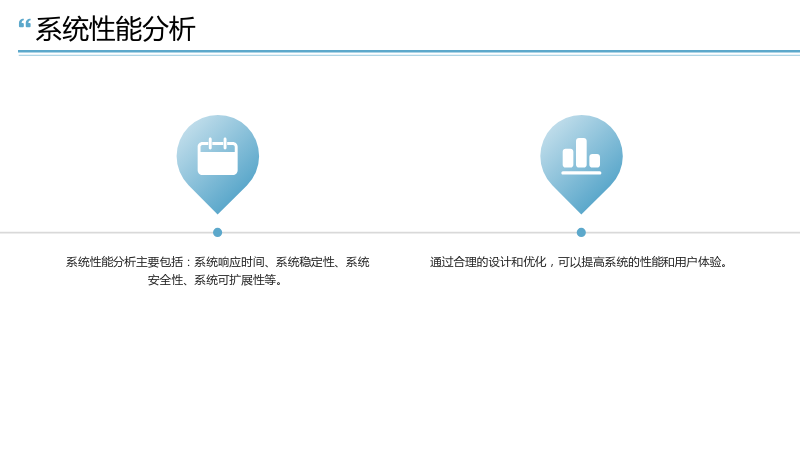800x450 pixels.
Task: Click the binder rings atop the calendar icon
Action: (218, 143)
